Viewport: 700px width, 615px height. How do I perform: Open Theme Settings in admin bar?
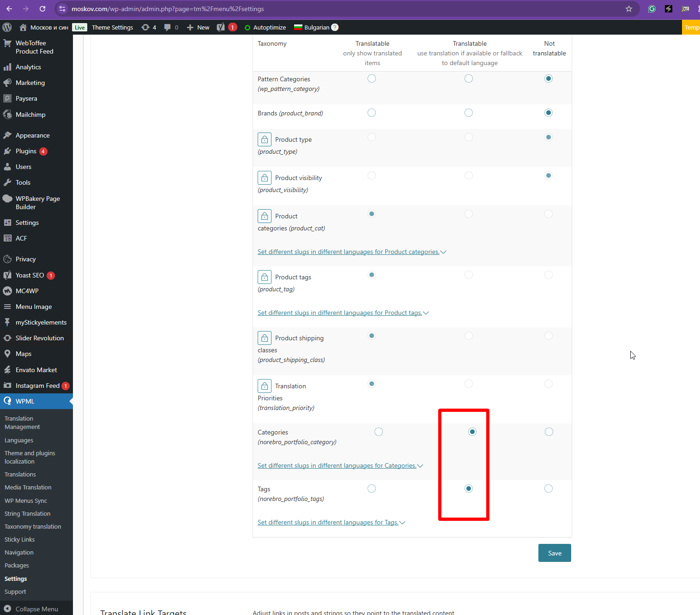112,27
